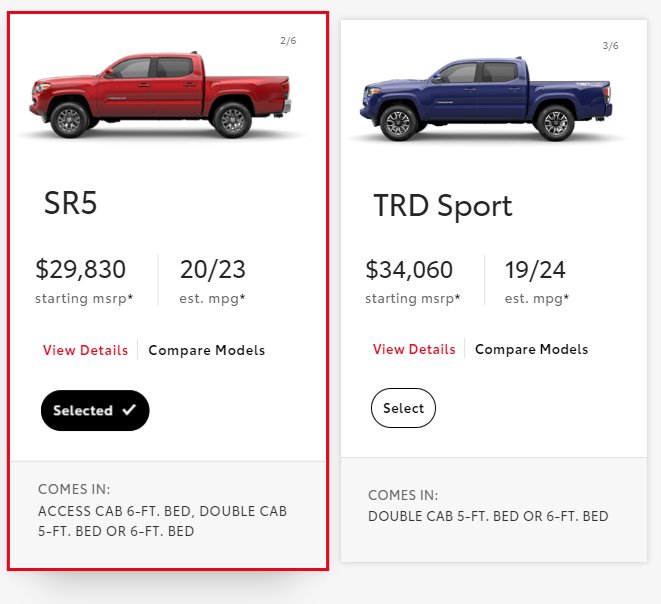The width and height of the screenshot is (661, 604).
Task: Click the Selected button on SR5 card
Action: pyautogui.click(x=95, y=410)
